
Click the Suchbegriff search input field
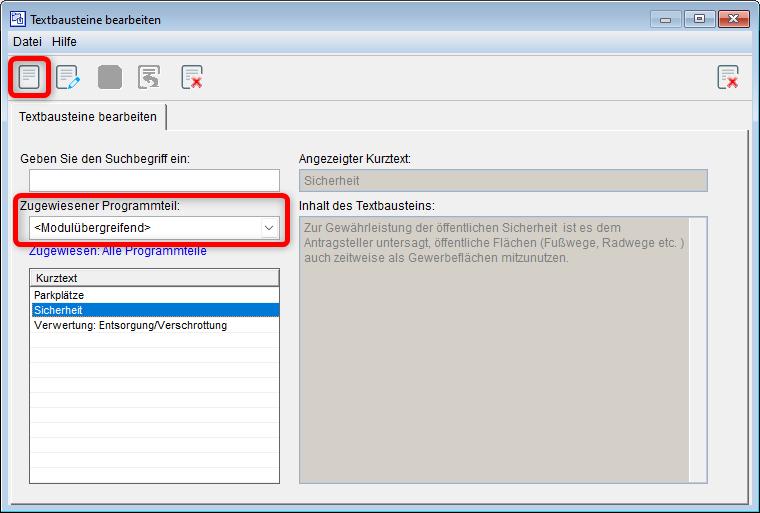[154, 180]
